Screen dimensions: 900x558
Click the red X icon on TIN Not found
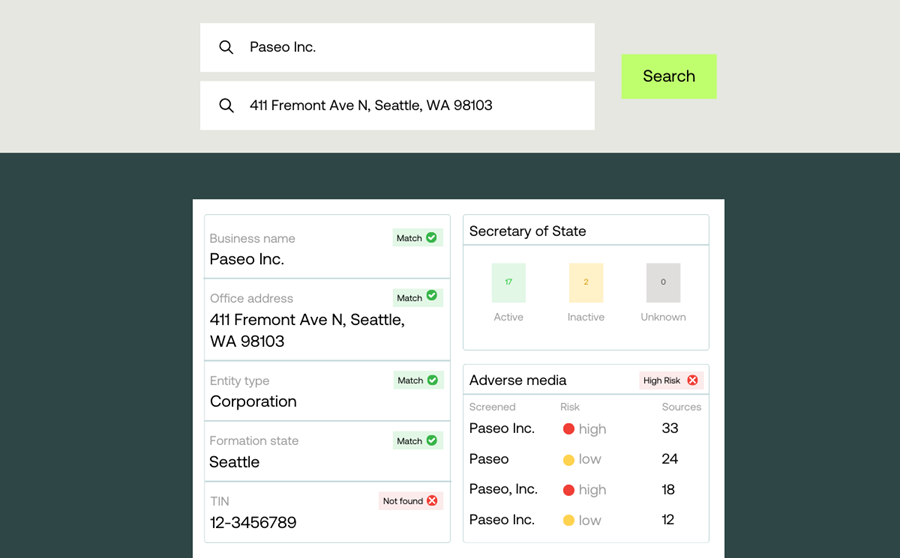click(432, 501)
